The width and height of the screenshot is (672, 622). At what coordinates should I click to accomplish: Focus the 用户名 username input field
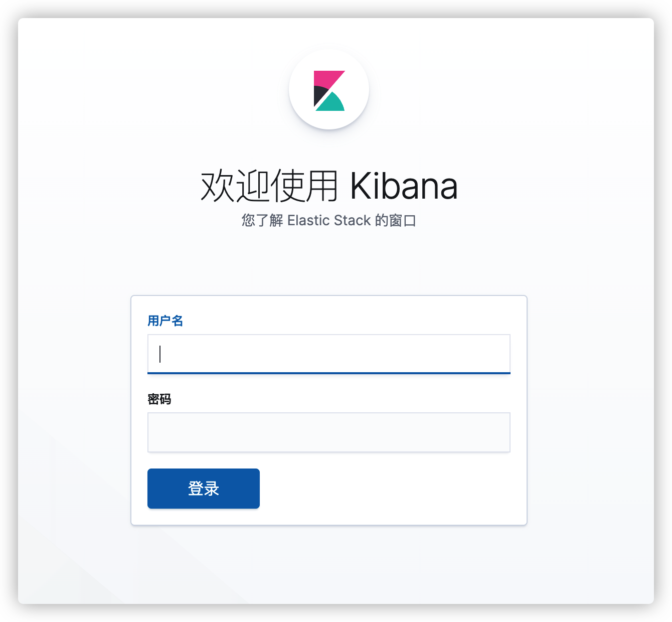pos(329,354)
